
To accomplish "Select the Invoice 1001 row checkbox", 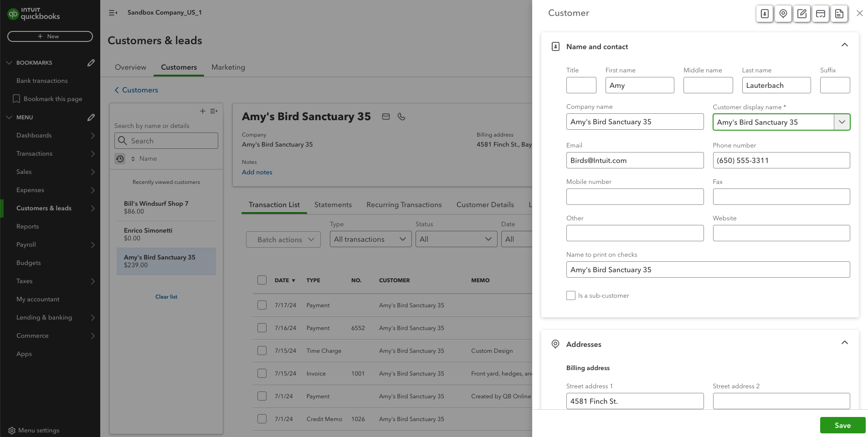I will 262,373.
